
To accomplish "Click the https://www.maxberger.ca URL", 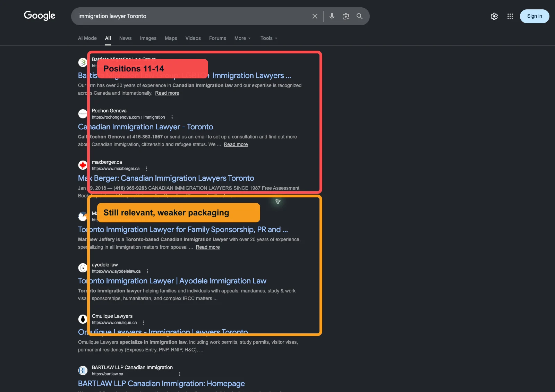I will pyautogui.click(x=116, y=169).
